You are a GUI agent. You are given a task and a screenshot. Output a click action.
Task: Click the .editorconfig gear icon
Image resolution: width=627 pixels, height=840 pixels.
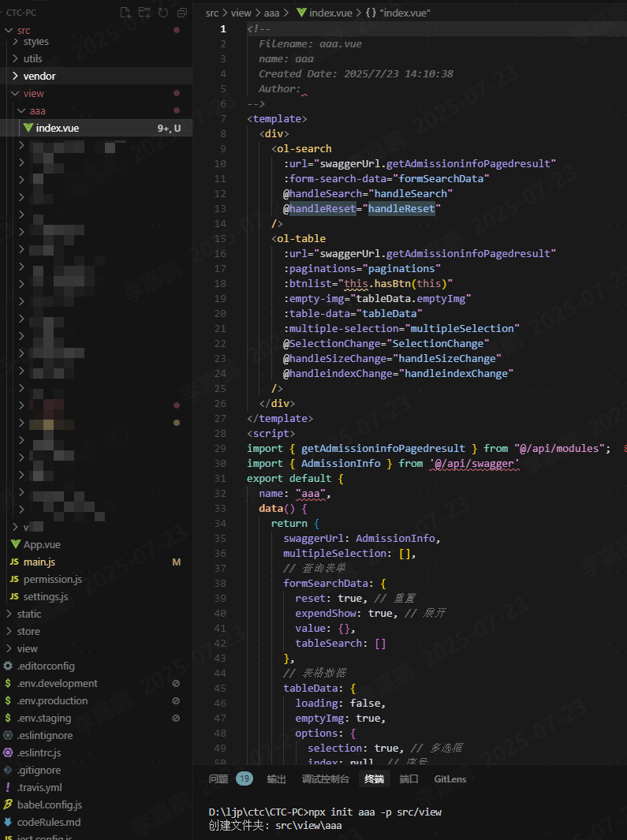pos(8,666)
